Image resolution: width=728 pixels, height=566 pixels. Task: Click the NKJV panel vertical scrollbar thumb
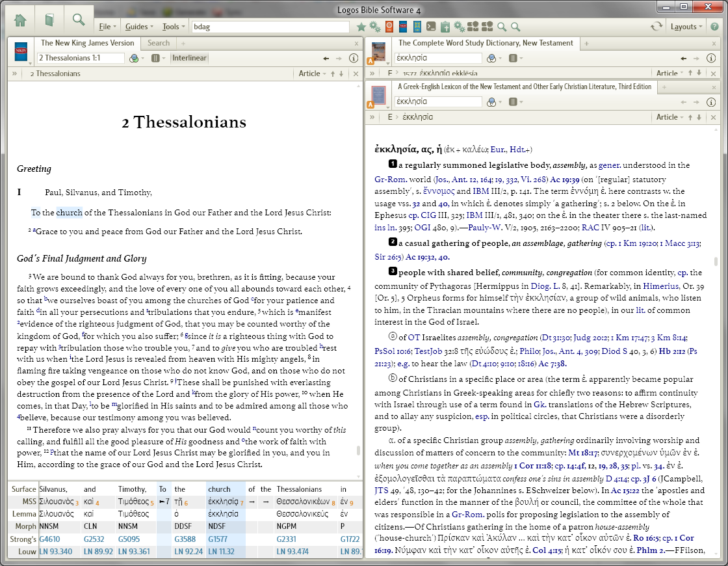[x=358, y=450]
